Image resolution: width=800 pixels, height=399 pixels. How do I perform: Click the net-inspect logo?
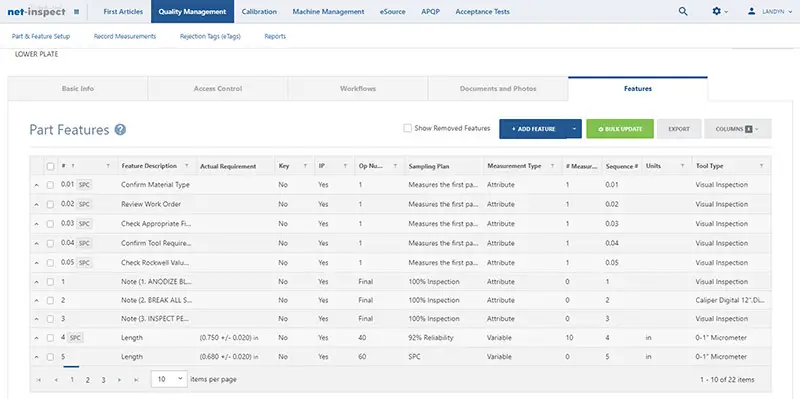pyautogui.click(x=36, y=11)
